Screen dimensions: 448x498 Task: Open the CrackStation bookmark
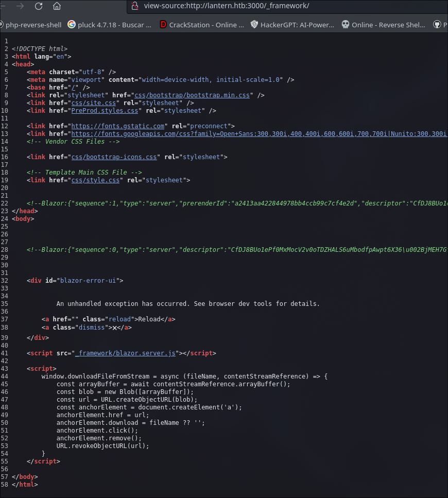pyautogui.click(x=202, y=25)
